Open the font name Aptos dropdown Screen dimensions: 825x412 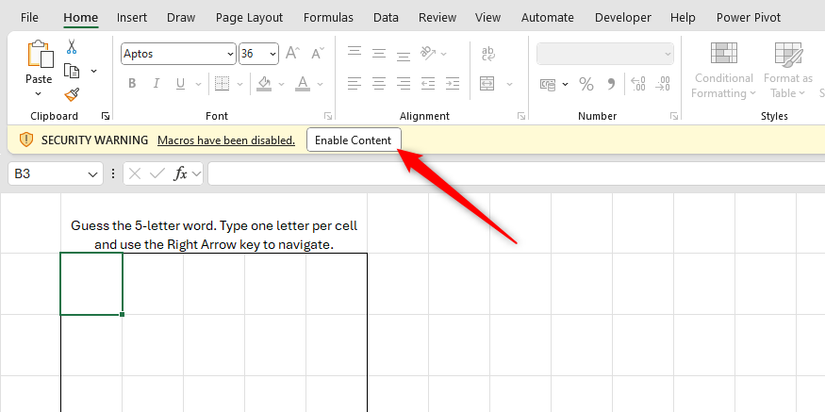pos(230,54)
